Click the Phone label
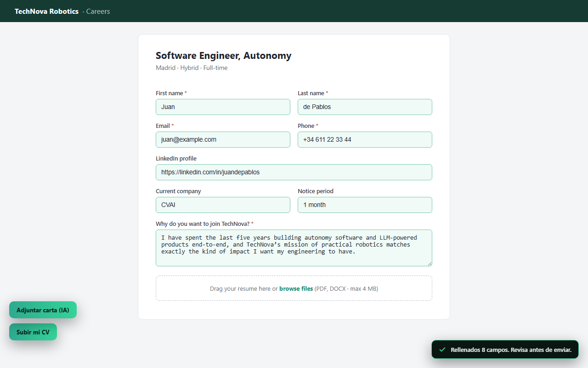Image resolution: width=588 pixels, height=368 pixels. point(308,126)
